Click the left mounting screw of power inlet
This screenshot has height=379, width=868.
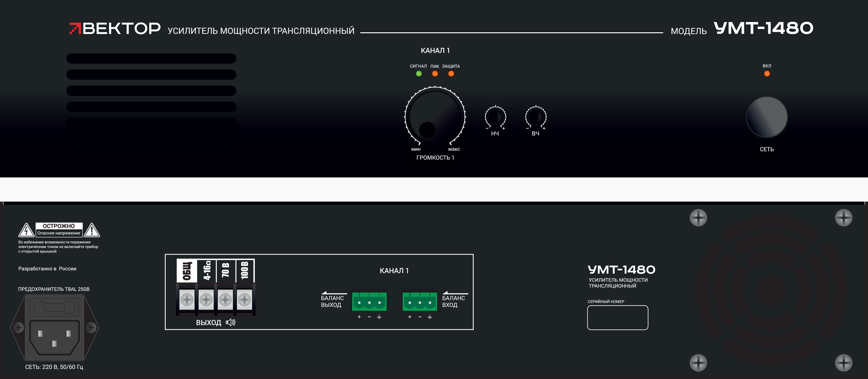(18, 328)
